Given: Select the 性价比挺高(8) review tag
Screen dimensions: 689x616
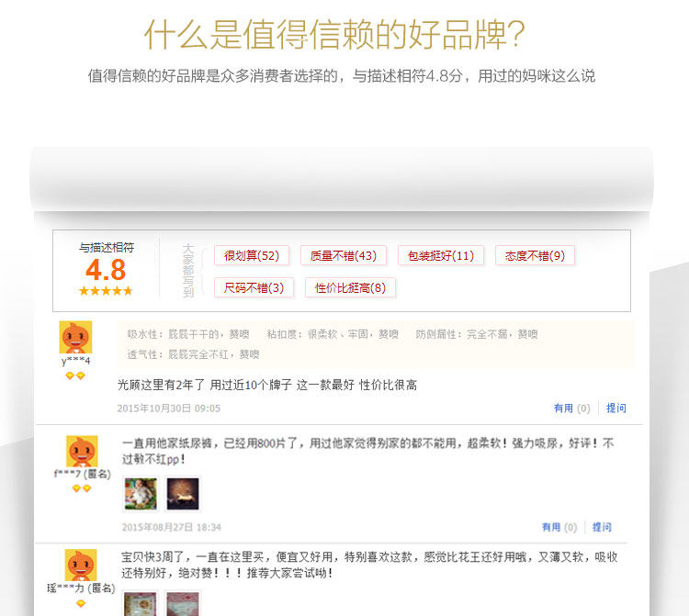Looking at the screenshot, I should pyautogui.click(x=350, y=287).
